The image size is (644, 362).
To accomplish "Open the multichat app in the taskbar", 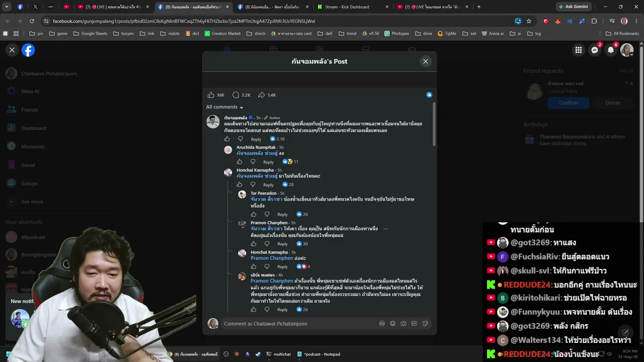I will 278,354.
